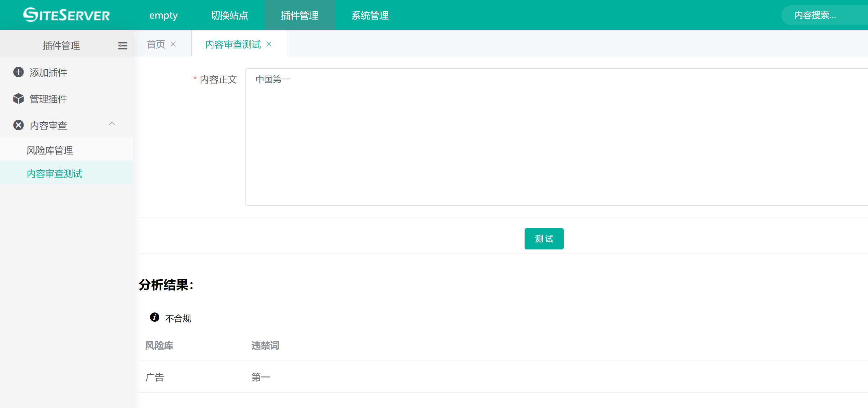Open the 插件管理 top menu item

point(300,15)
